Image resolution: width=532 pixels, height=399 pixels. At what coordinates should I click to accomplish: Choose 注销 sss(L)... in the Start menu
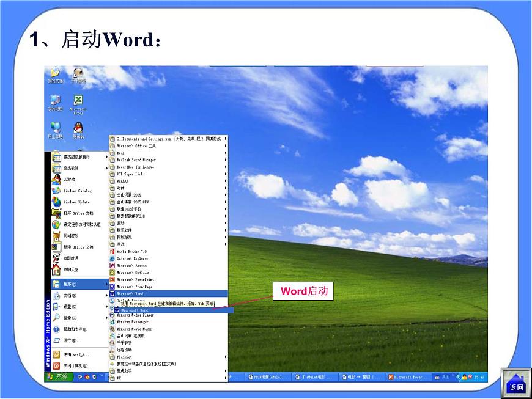coord(79,355)
